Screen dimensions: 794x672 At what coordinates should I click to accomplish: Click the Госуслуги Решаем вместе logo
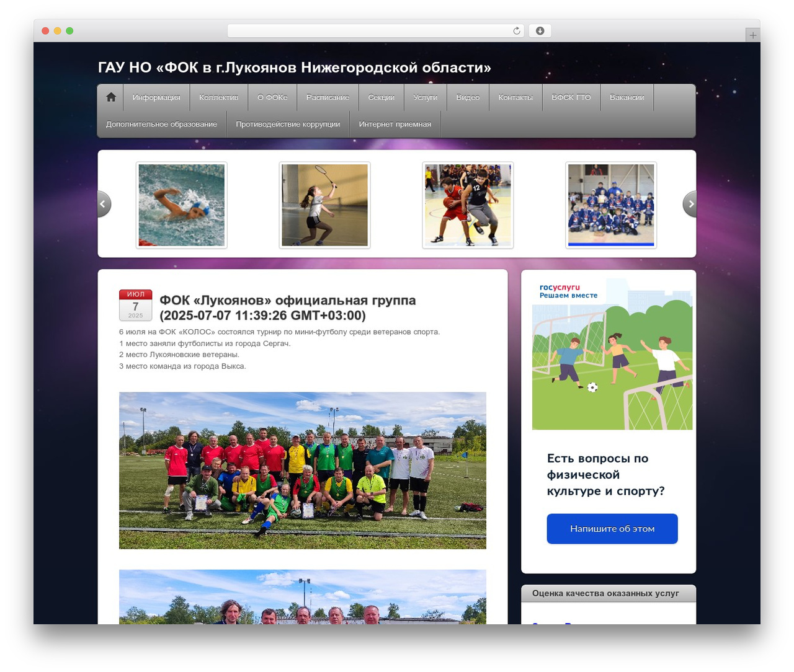568,291
